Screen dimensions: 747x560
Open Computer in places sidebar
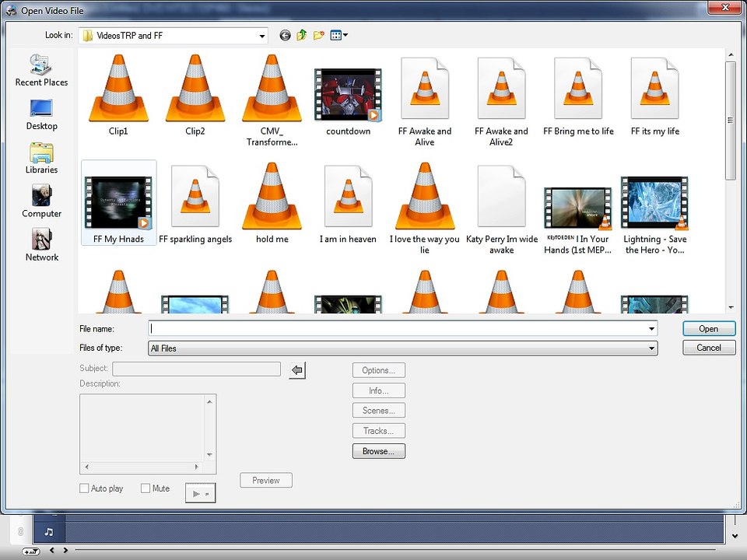(x=41, y=201)
